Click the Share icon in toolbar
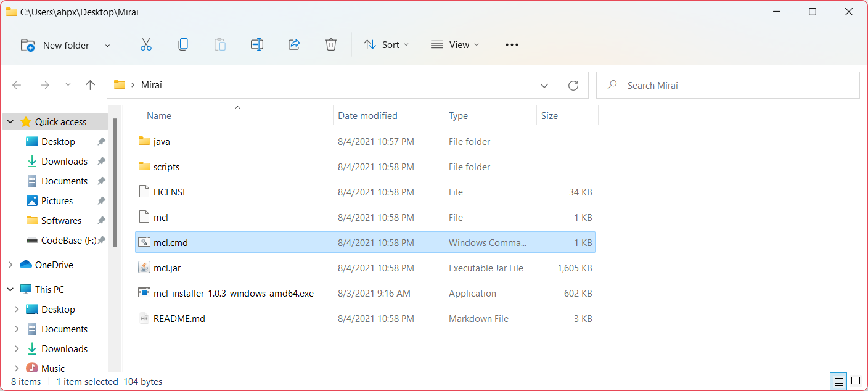Screen dimensions: 868x391 [294, 44]
